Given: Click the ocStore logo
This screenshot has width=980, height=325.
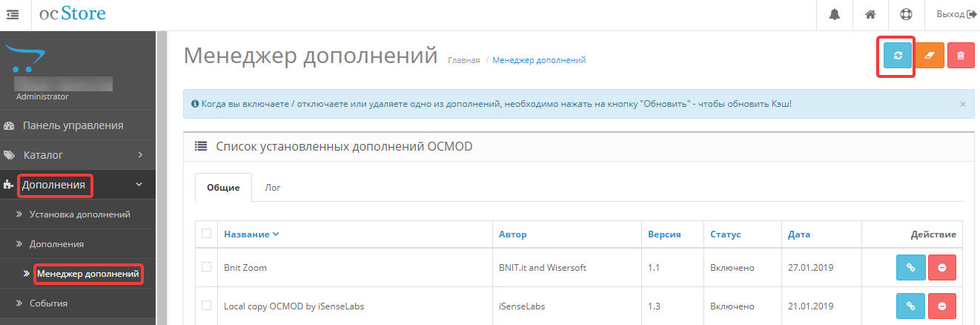Looking at the screenshot, I should click(x=73, y=13).
